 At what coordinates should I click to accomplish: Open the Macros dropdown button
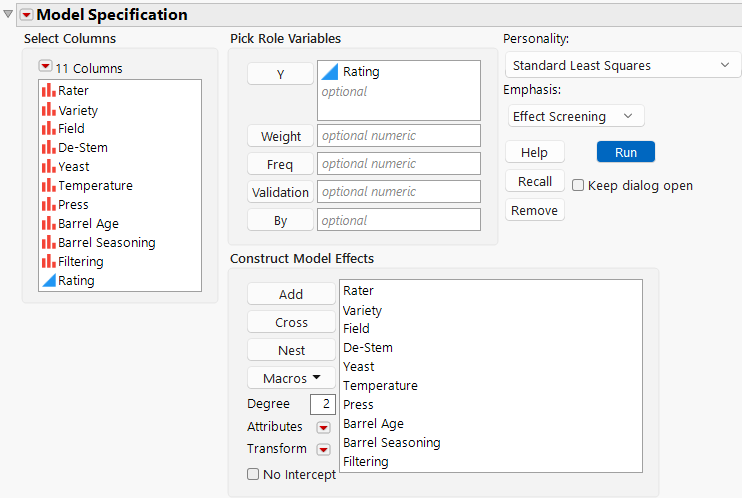point(291,379)
